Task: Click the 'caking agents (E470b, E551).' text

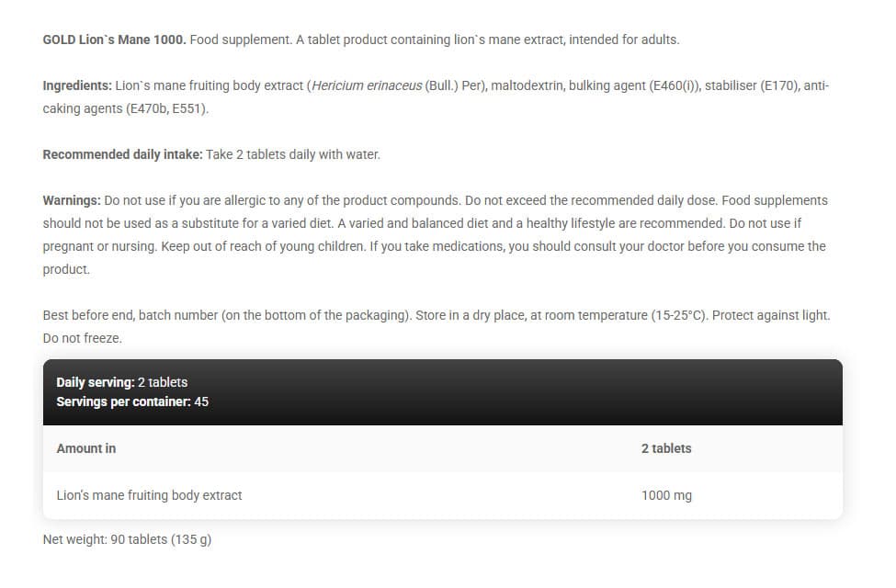Action: (126, 108)
